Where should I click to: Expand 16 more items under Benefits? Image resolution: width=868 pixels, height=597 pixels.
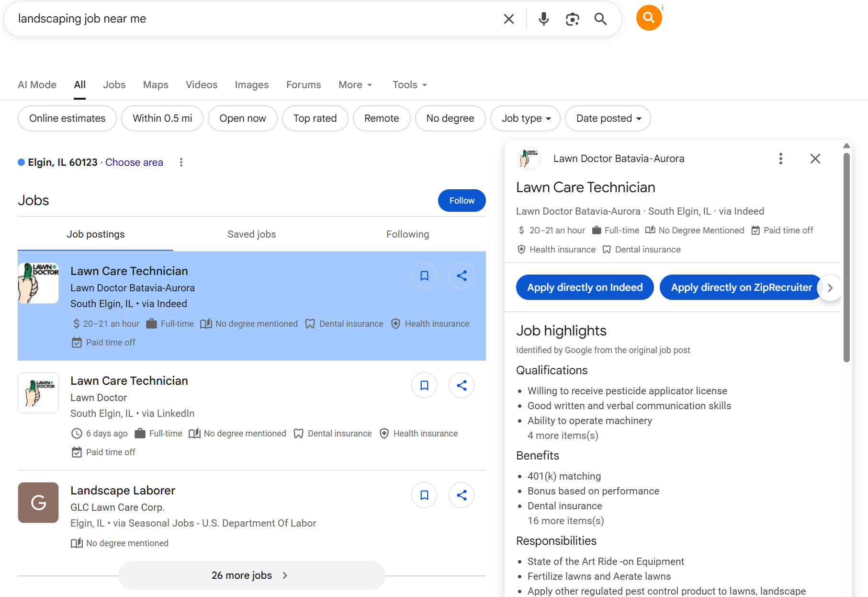tap(565, 521)
